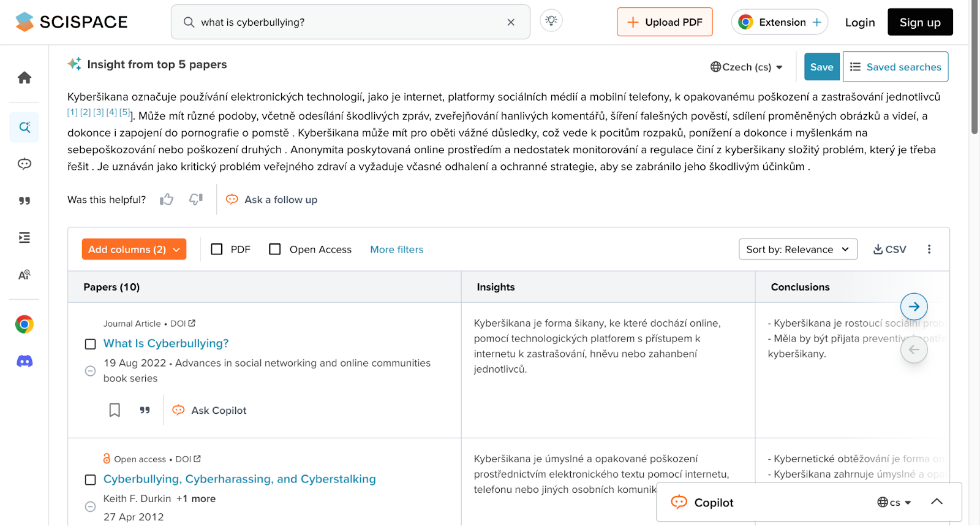Select the What Is Cyberbullying? paper checkbox
Viewport: 980px width, 526px height.
click(90, 344)
